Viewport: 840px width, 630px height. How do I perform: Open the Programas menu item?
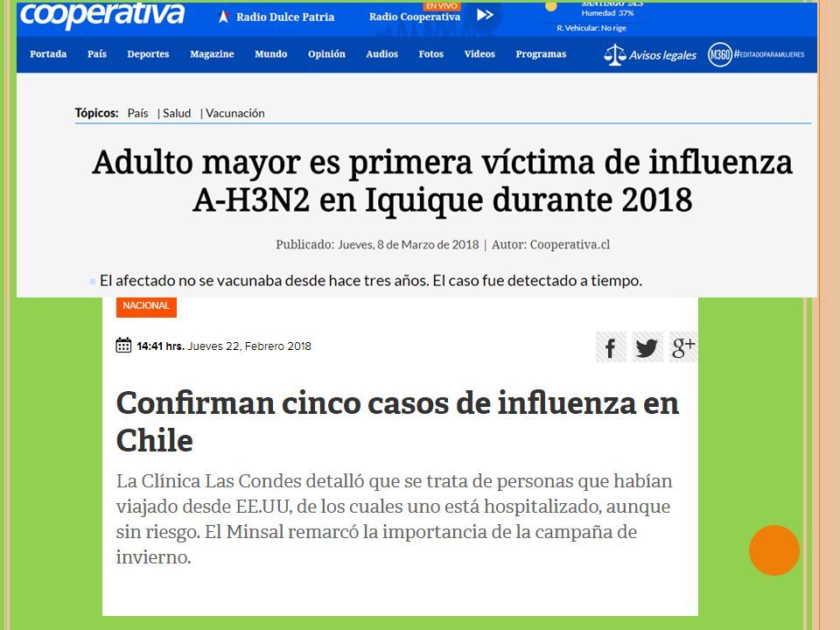(x=541, y=54)
